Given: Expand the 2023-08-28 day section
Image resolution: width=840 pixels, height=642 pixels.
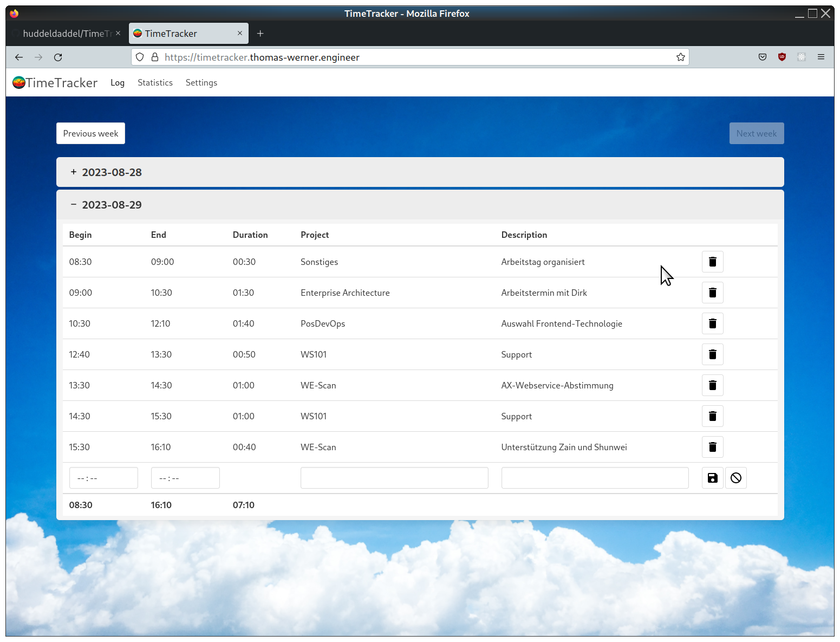Looking at the screenshot, I should coord(420,172).
